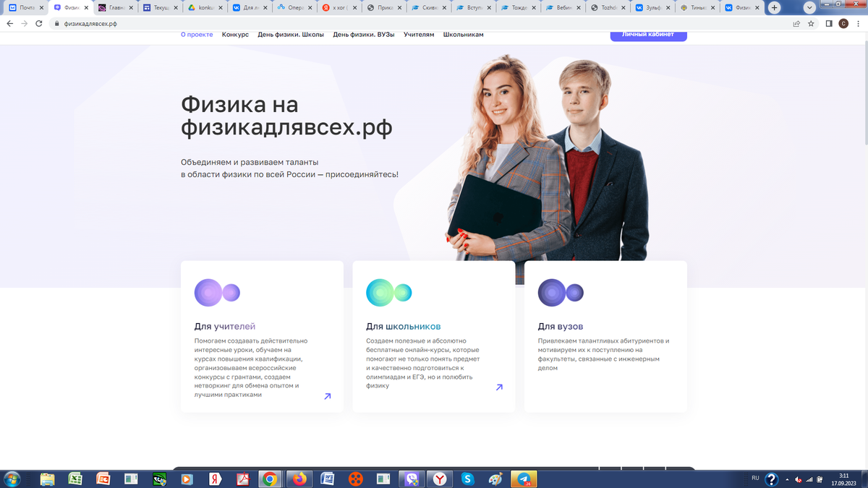This screenshot has height=488, width=868.
Task: Open the О проекте menu item
Action: 197,35
